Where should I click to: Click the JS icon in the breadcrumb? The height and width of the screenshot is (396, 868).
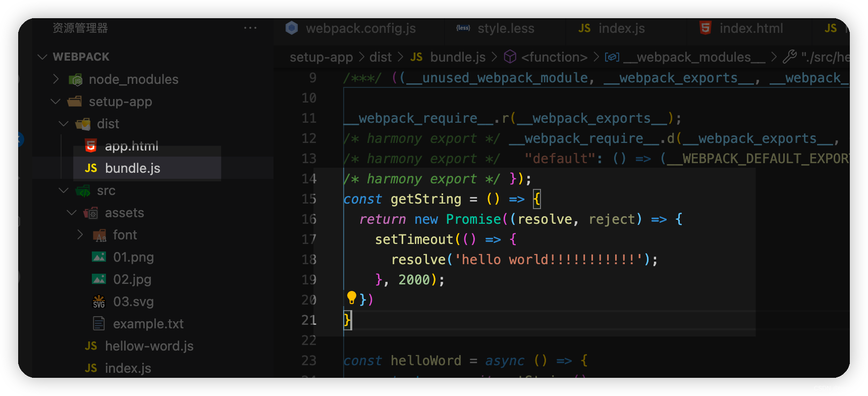point(416,57)
